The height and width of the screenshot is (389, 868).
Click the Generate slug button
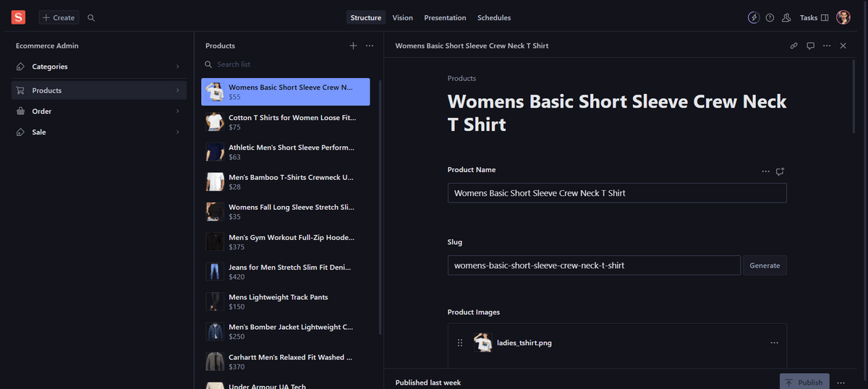pos(765,265)
